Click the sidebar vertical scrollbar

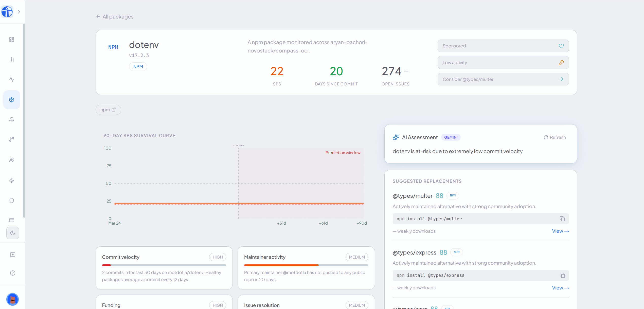(x=24, y=121)
